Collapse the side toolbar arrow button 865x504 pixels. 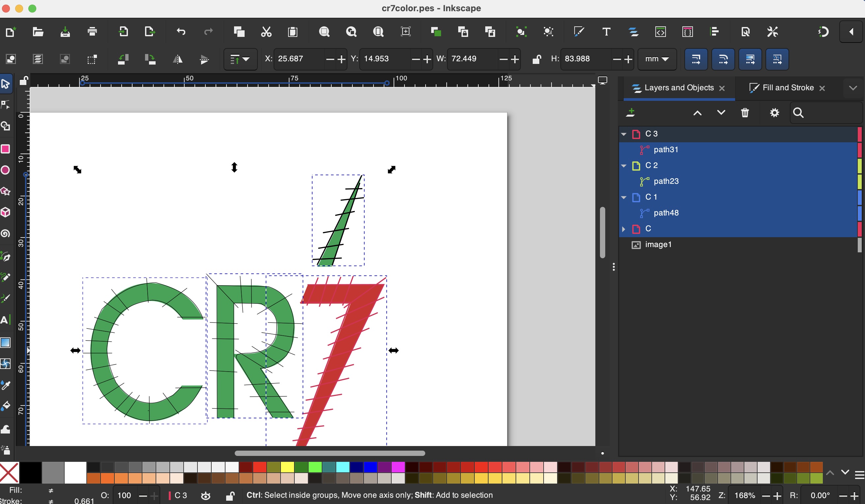(851, 32)
